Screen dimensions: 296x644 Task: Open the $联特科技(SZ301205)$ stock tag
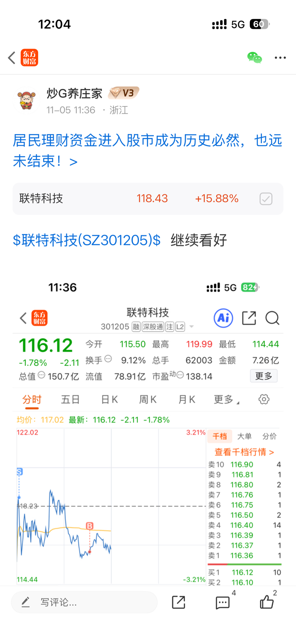[87, 240]
